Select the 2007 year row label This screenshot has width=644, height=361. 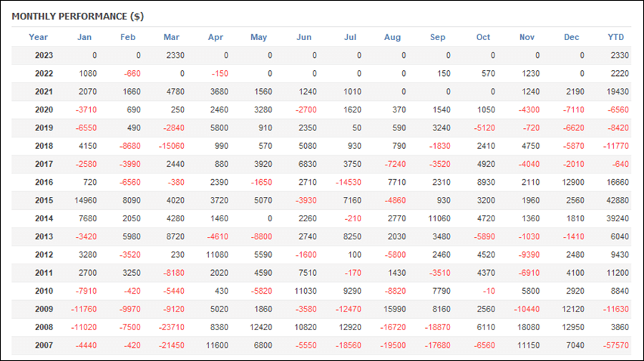(x=44, y=345)
